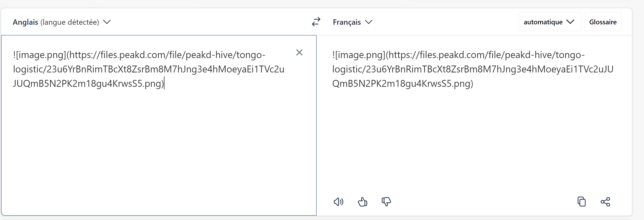Click the automatique dropdown arrow
The image size is (644, 220).
[570, 22]
